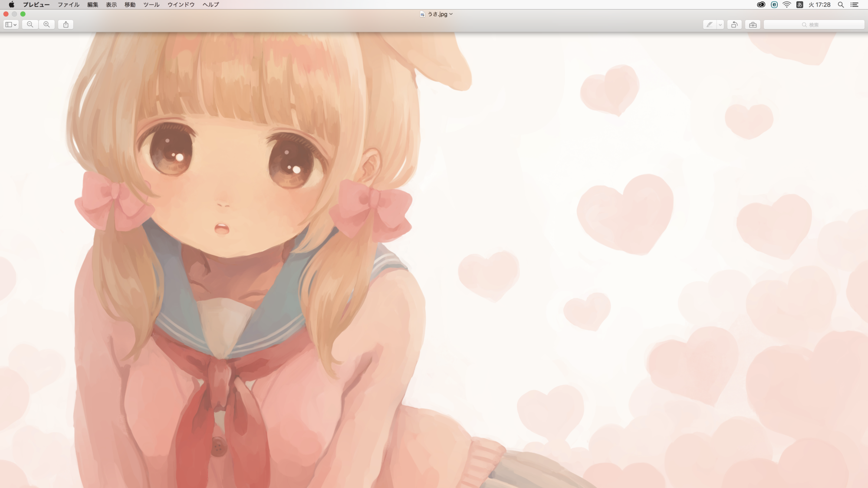The height and width of the screenshot is (488, 868).
Task: Rotate the image with the rotate icon
Action: point(734,25)
